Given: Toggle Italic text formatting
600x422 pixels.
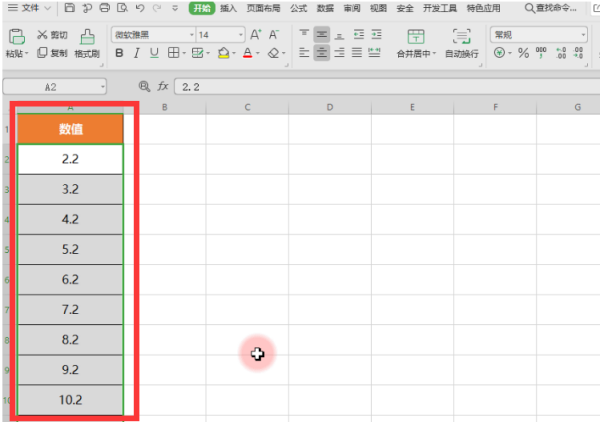Looking at the screenshot, I should [136, 53].
